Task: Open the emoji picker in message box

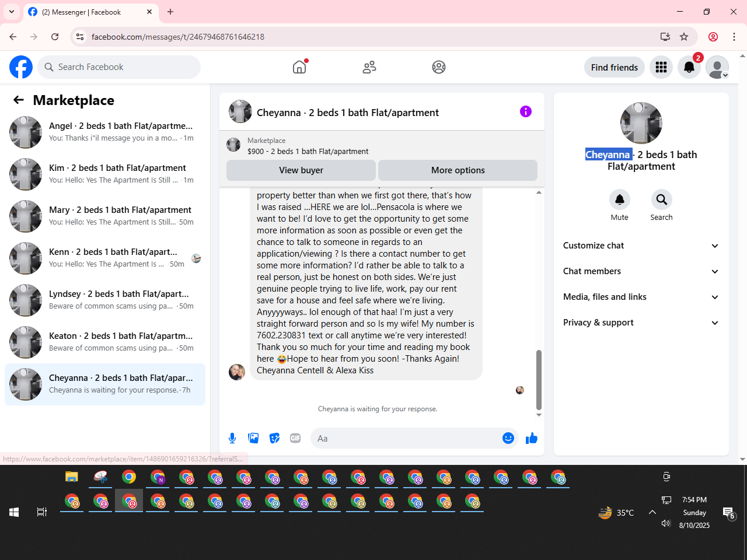Action: (508, 438)
